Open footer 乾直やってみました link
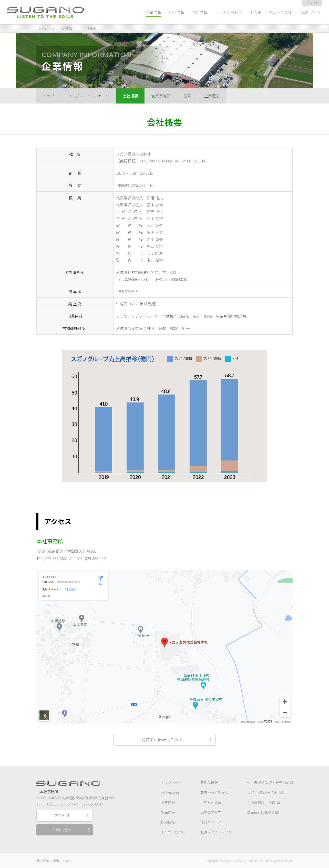329x868 pixels. click(216, 792)
